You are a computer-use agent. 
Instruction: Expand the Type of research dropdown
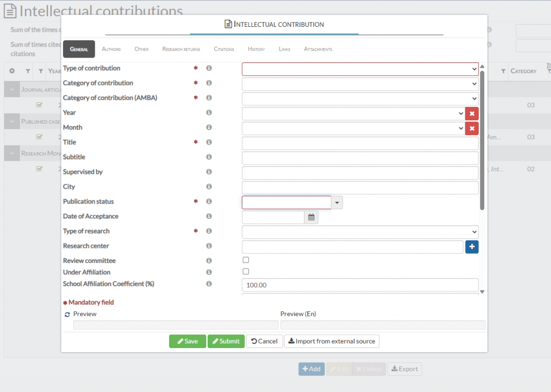click(360, 232)
